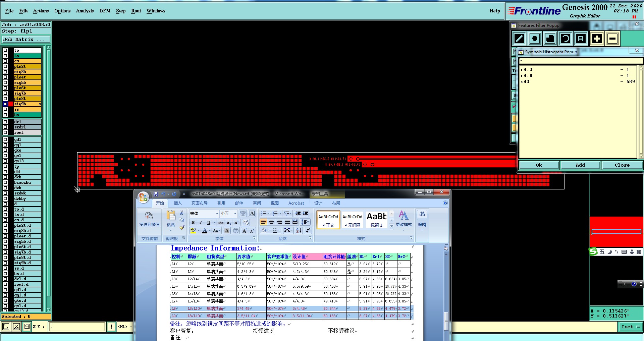644x341 pixels.
Task: Open the Genesis Help menu
Action: click(494, 11)
